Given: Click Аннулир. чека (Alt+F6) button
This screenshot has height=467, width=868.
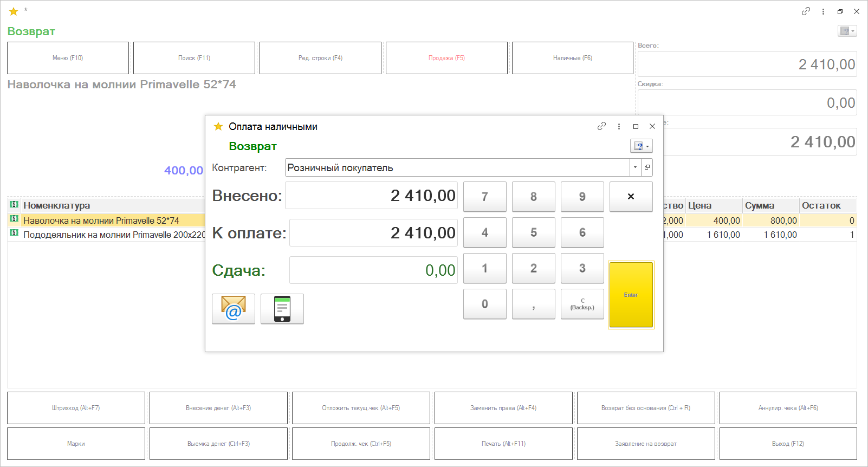Looking at the screenshot, I should click(x=788, y=408).
